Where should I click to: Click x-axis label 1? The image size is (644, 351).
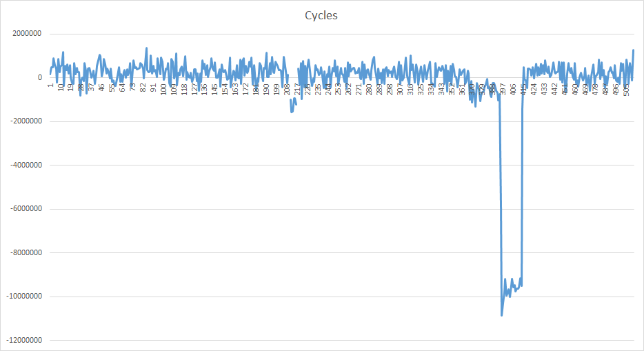[50, 85]
